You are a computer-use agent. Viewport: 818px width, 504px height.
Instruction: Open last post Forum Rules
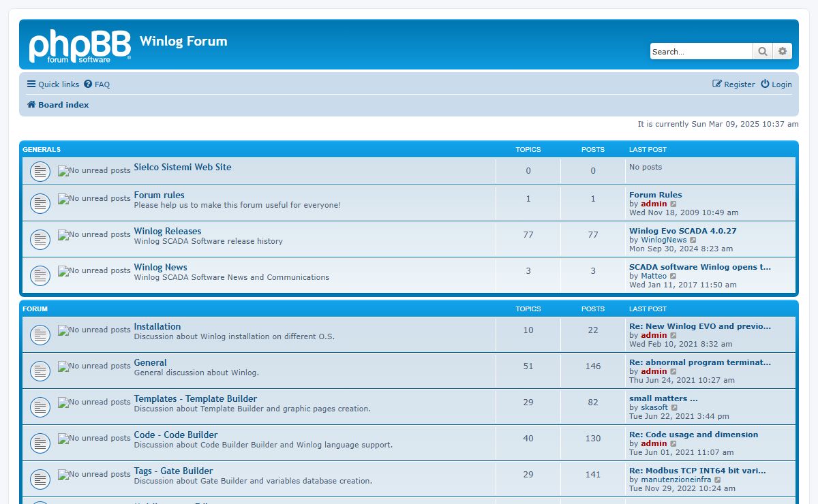click(656, 195)
